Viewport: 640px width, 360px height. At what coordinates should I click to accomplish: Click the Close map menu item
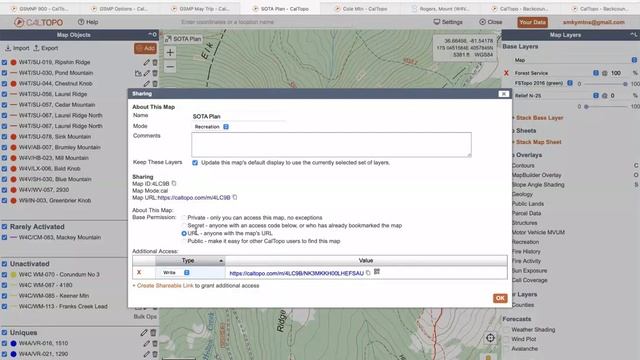[491, 22]
